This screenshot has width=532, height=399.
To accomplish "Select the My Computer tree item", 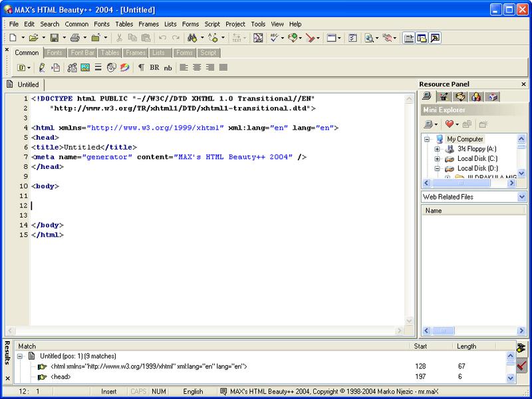I will (x=465, y=139).
